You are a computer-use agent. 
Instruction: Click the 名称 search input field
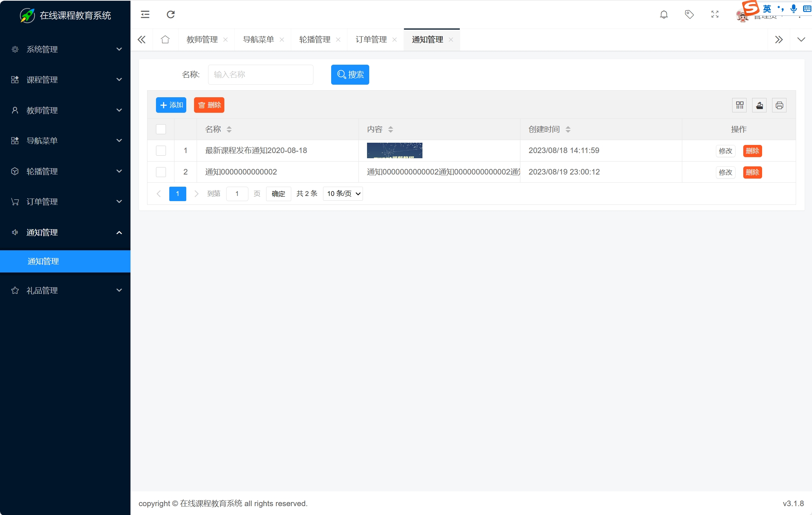(261, 75)
